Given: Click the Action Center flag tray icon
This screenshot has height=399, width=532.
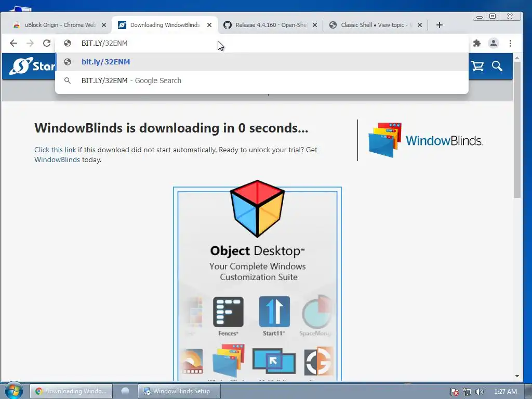Looking at the screenshot, I should click(x=455, y=392).
